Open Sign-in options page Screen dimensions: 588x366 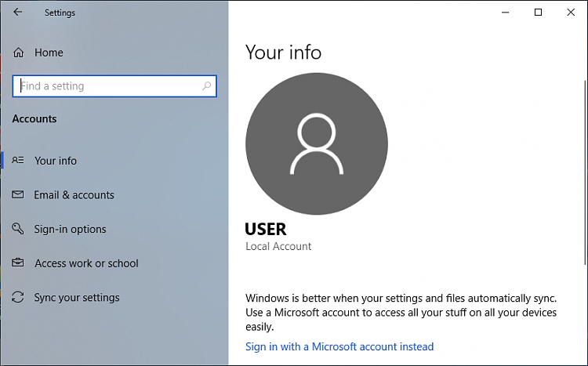pyautogui.click(x=70, y=229)
